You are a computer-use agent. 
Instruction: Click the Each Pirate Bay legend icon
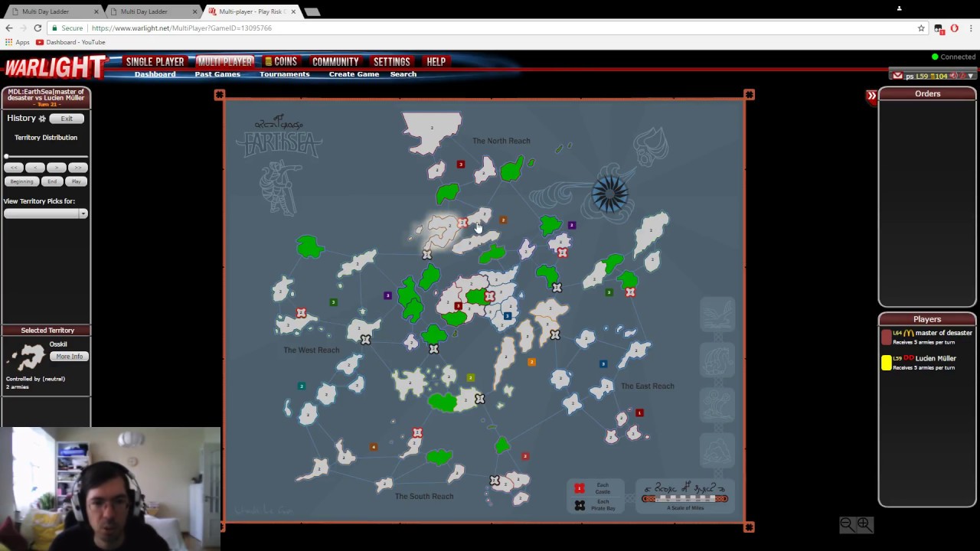pyautogui.click(x=580, y=505)
